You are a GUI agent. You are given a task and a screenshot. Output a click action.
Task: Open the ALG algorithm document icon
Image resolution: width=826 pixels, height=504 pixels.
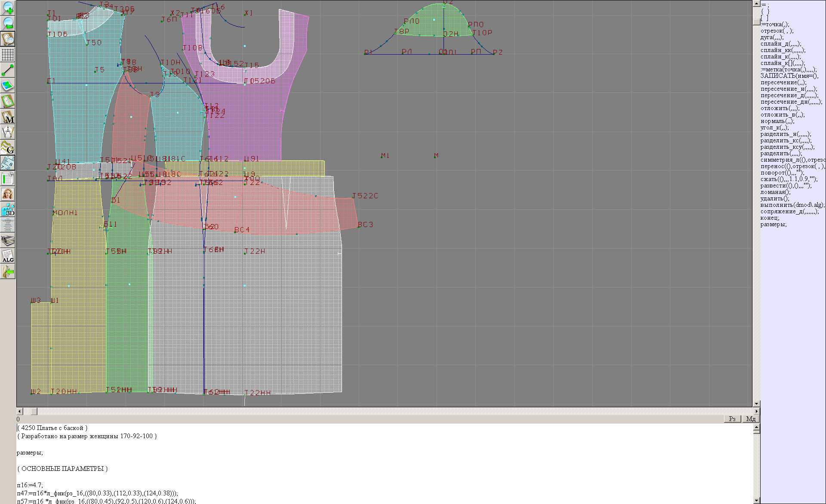point(8,256)
